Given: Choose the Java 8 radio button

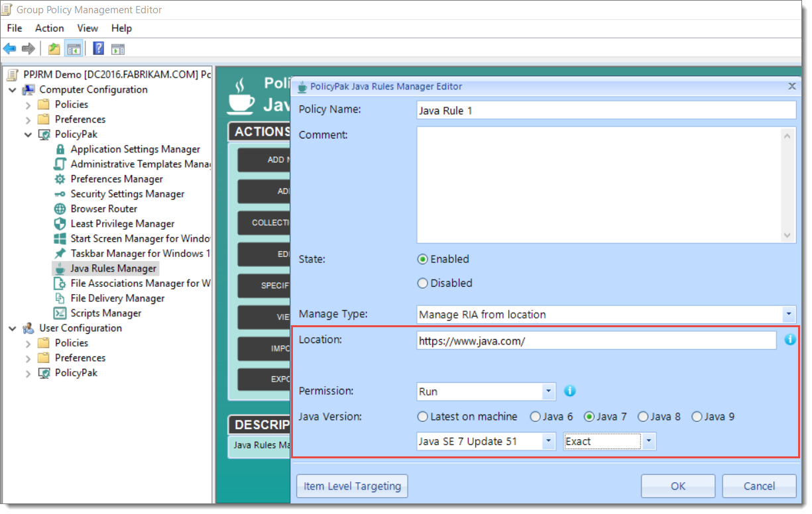Looking at the screenshot, I should (x=643, y=417).
